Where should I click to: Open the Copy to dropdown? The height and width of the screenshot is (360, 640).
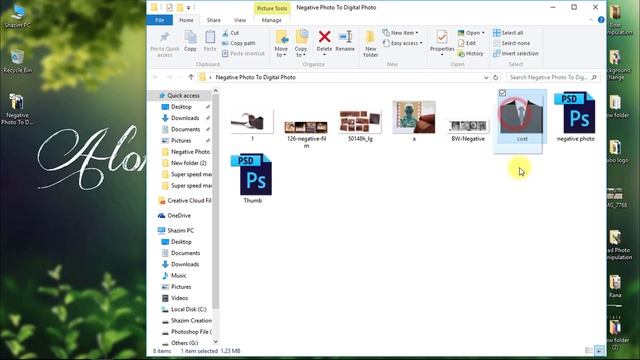pos(301,52)
